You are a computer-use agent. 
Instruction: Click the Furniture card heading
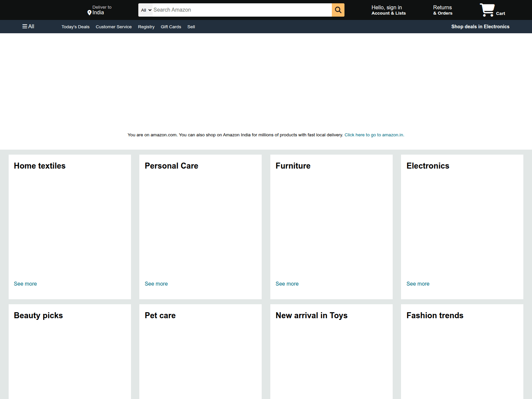tap(293, 166)
